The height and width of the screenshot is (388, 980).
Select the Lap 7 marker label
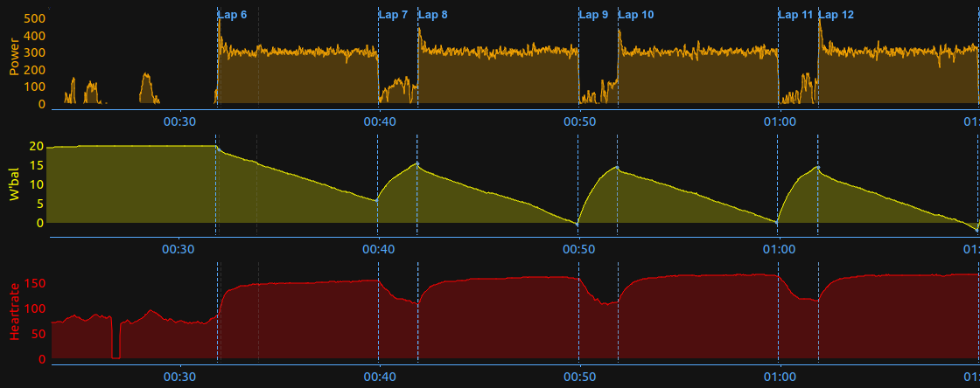pyautogui.click(x=393, y=14)
